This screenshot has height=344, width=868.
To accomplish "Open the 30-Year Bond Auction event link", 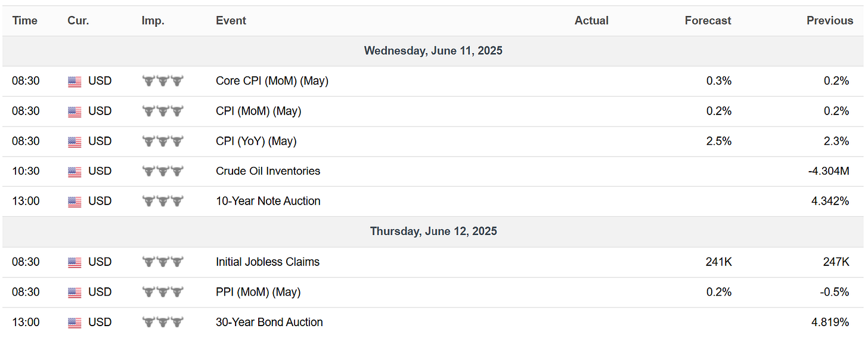I will (269, 322).
